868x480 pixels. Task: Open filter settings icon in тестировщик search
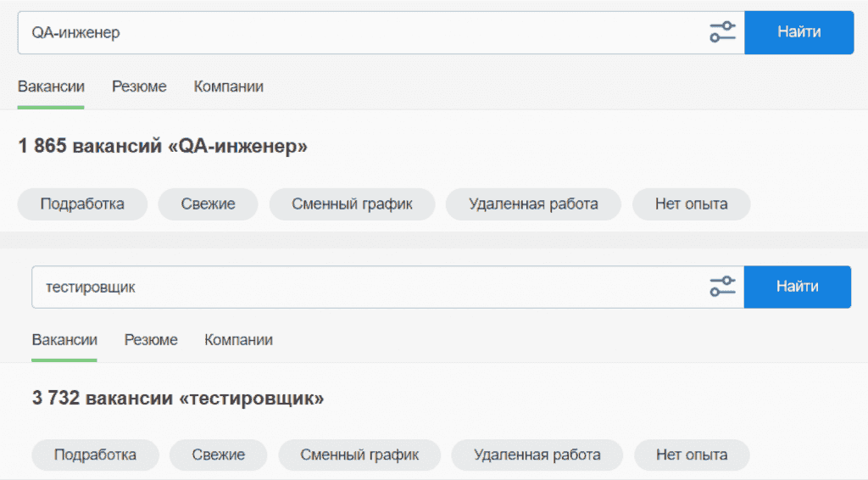point(722,287)
